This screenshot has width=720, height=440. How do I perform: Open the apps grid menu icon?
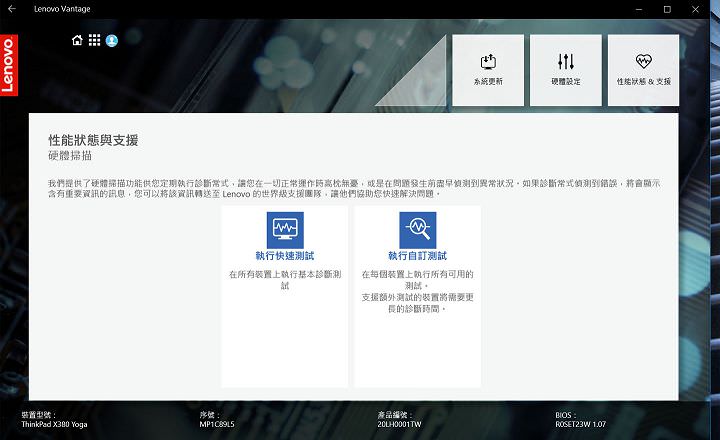coord(94,41)
